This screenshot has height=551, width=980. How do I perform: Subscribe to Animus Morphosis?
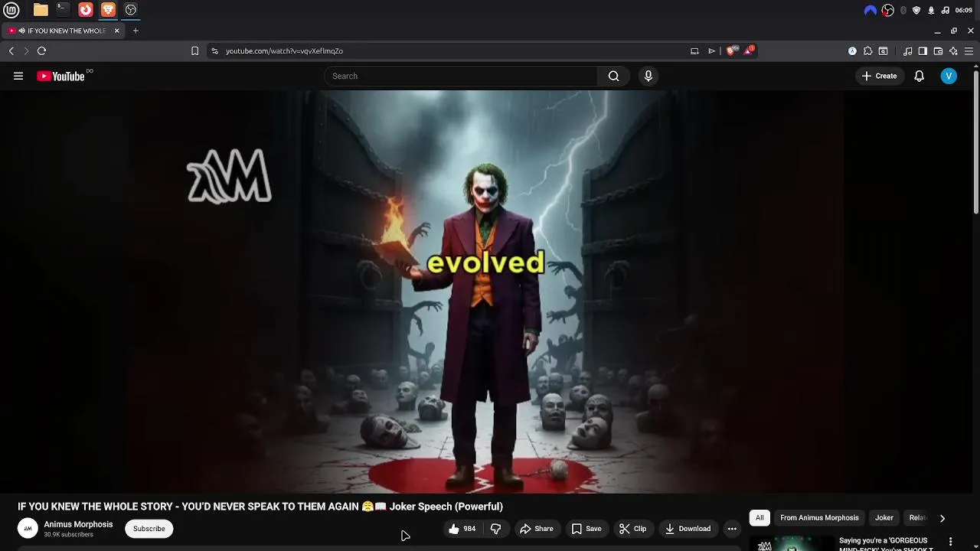click(149, 529)
